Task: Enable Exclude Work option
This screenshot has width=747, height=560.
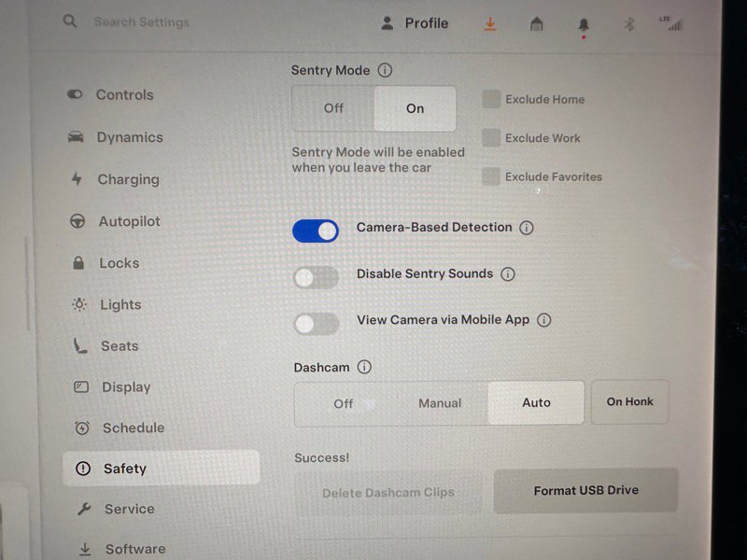Action: (490, 137)
